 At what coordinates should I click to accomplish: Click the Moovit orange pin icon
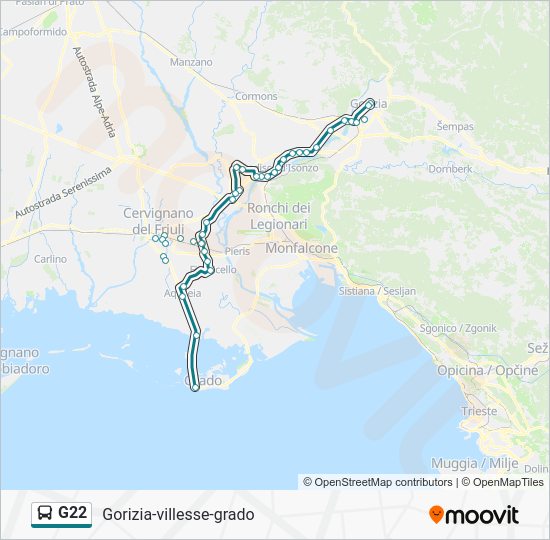tap(435, 515)
